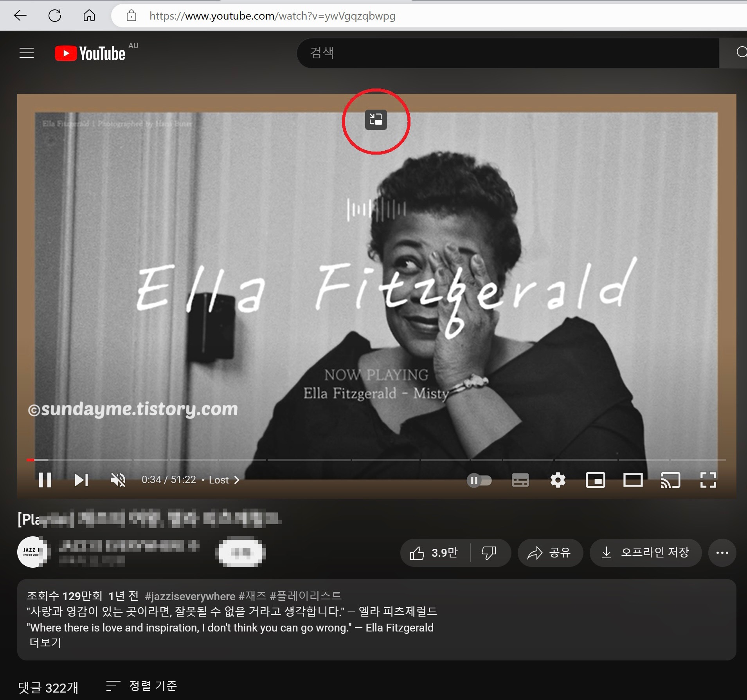Toggle subtitles captions button

click(520, 480)
